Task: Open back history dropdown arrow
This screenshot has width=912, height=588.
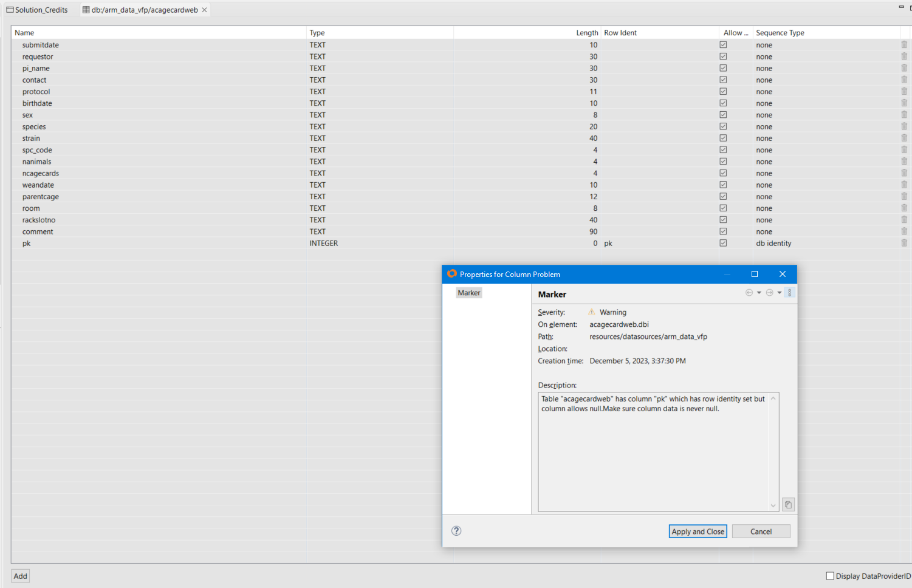Action: tap(759, 293)
